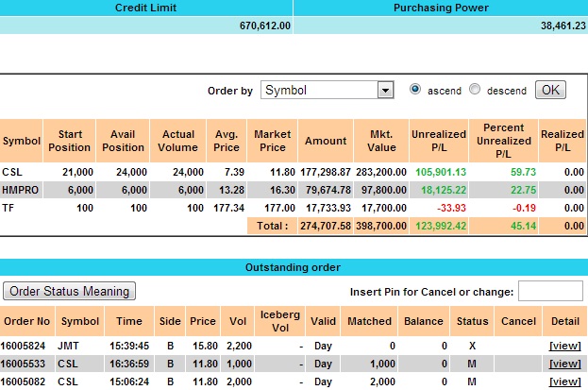Click the CSL symbol in portfolio
The height and width of the screenshot is (390, 588).
click(x=13, y=172)
